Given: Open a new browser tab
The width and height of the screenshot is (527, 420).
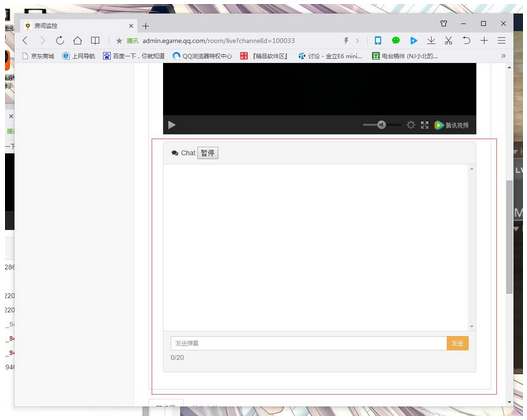Looking at the screenshot, I should [x=146, y=26].
